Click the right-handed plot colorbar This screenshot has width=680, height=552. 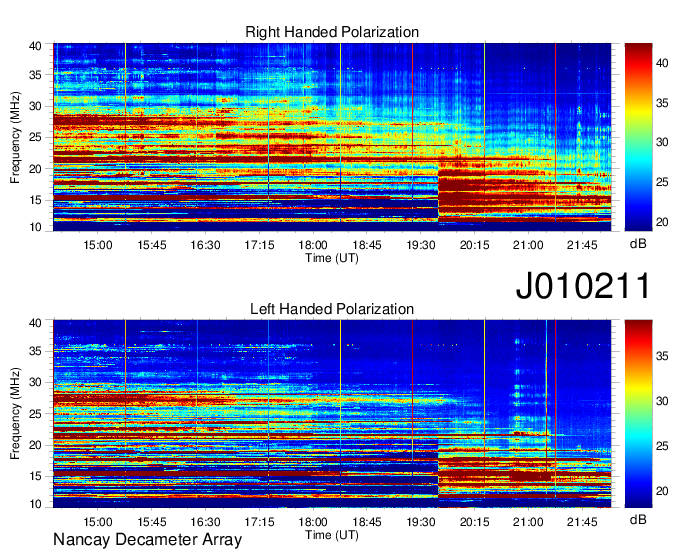pos(638,137)
